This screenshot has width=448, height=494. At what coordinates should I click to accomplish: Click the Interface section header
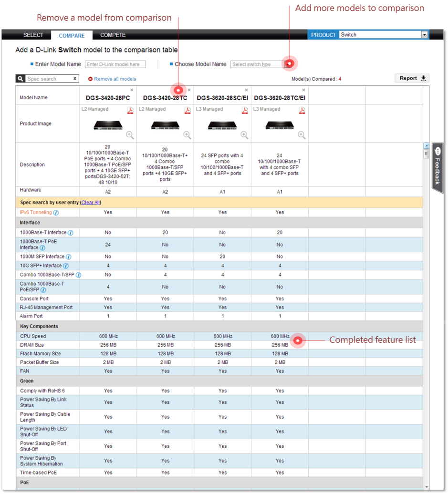219,223
